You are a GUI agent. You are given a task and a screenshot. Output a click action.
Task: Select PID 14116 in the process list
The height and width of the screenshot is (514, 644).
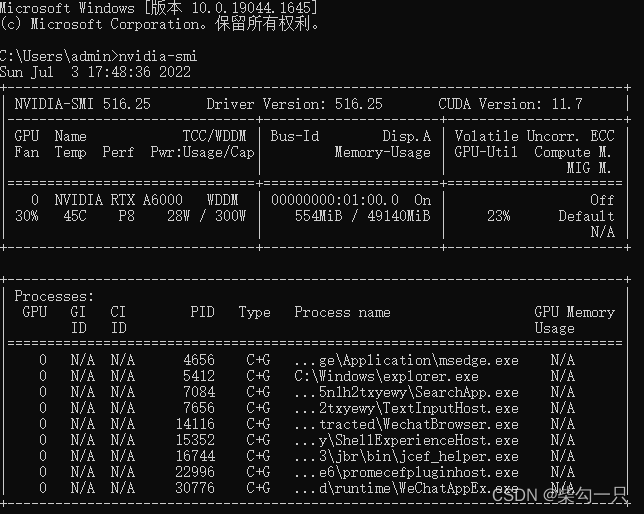(195, 424)
